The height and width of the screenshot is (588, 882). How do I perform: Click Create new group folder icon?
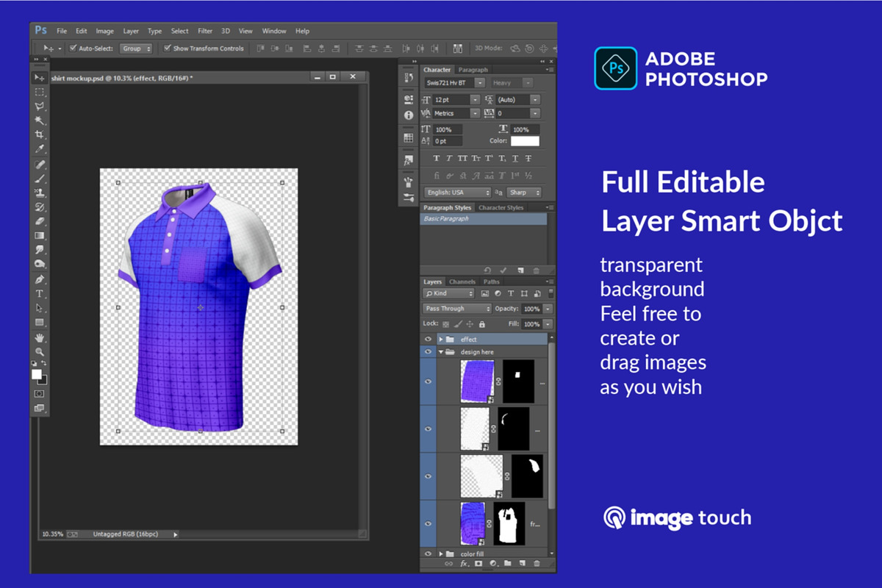507,563
